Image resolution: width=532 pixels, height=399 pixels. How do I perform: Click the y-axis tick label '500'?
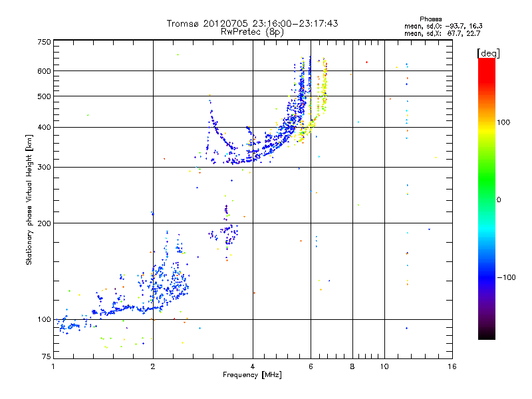coord(44,96)
